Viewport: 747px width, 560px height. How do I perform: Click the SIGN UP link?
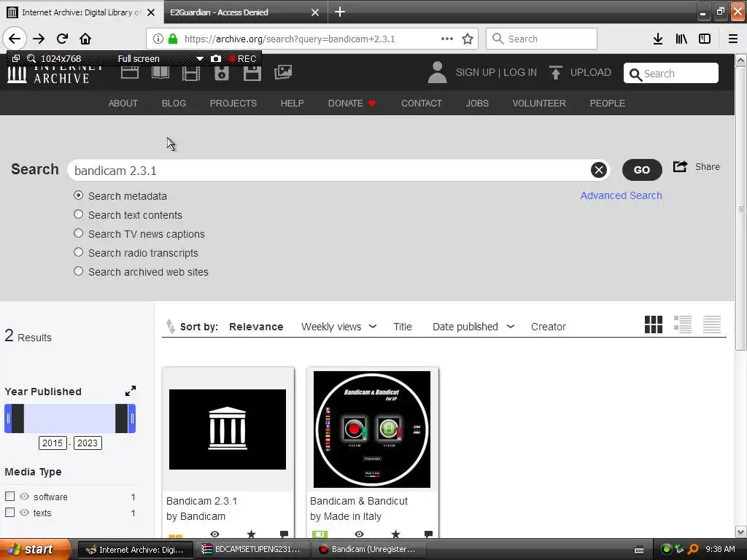click(x=475, y=72)
